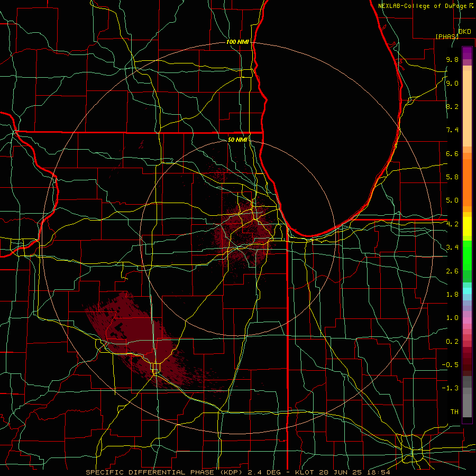The image size is (476, 476).
Task: Select the 8.2 scale label
Action: tap(452, 106)
